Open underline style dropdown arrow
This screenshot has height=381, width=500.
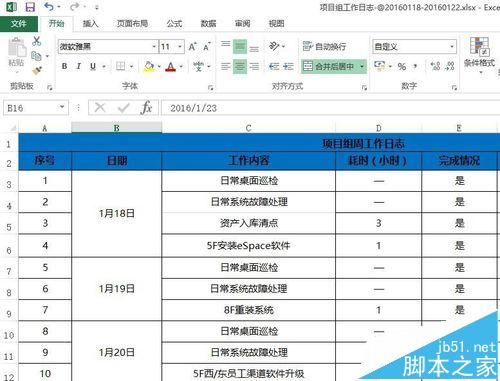click(x=104, y=66)
